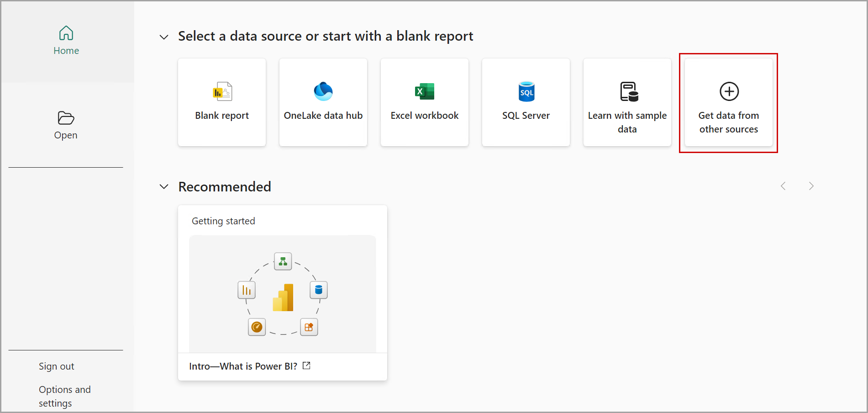Click the Home house icon
Image resolution: width=868 pixels, height=413 pixels.
coord(66,33)
